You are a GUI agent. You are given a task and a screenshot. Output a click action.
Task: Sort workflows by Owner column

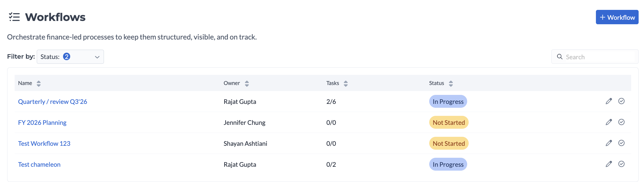(247, 84)
